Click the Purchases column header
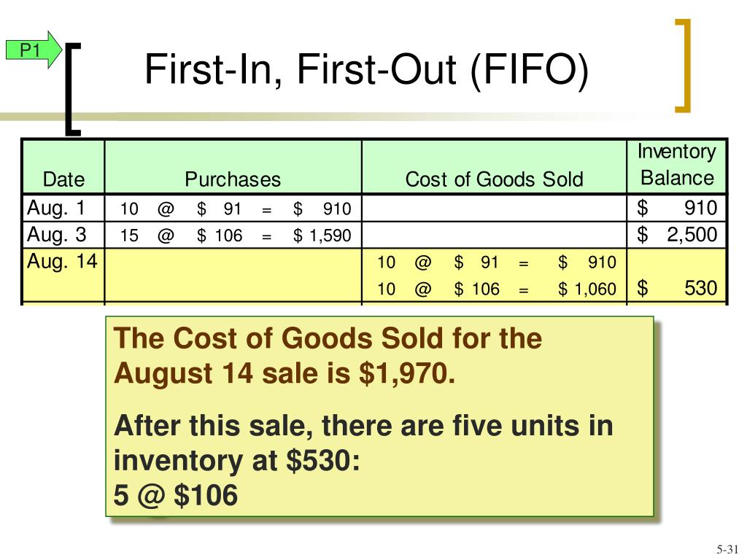 point(233,179)
